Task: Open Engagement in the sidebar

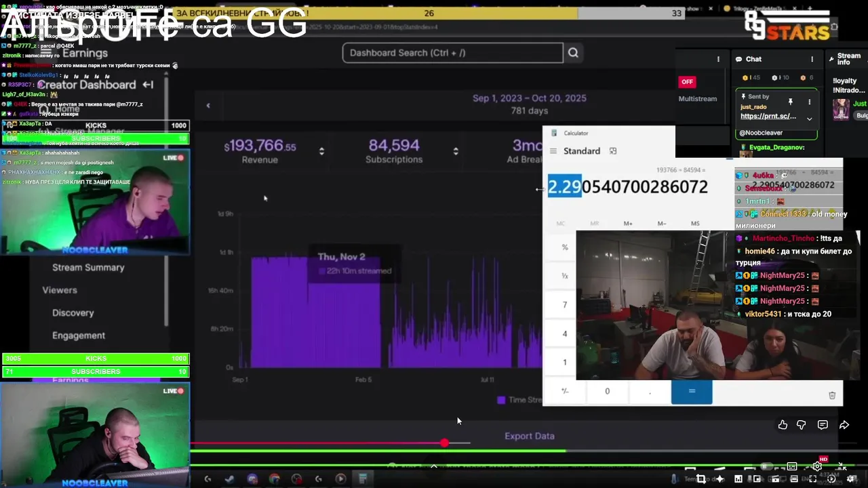Action: pos(79,335)
